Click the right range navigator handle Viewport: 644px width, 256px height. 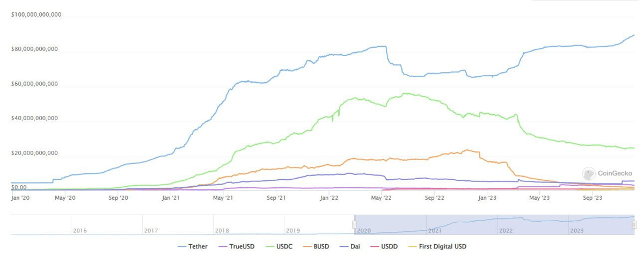point(634,224)
